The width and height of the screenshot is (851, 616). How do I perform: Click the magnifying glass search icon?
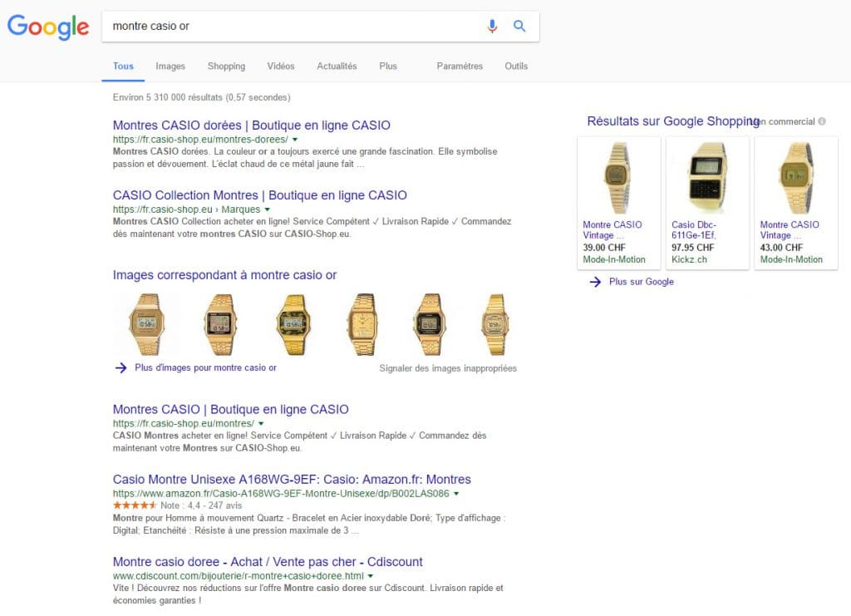coord(519,26)
